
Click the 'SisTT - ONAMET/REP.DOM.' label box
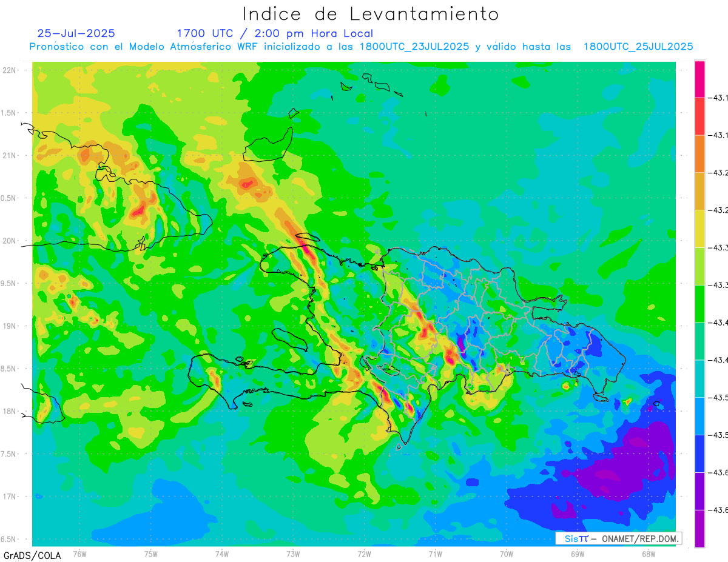click(618, 538)
